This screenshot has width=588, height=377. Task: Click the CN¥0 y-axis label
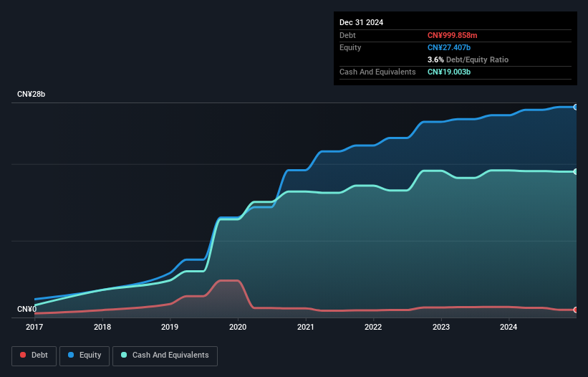[27, 309]
